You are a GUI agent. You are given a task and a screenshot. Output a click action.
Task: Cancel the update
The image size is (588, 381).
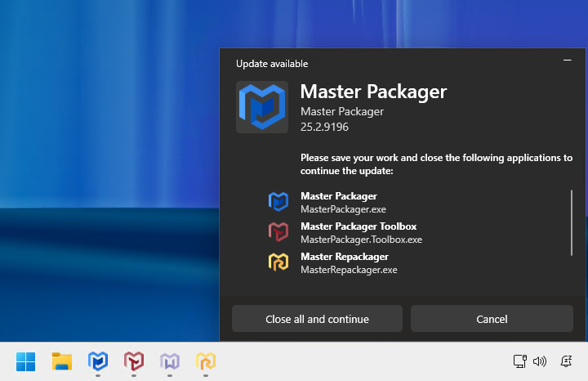click(x=492, y=319)
